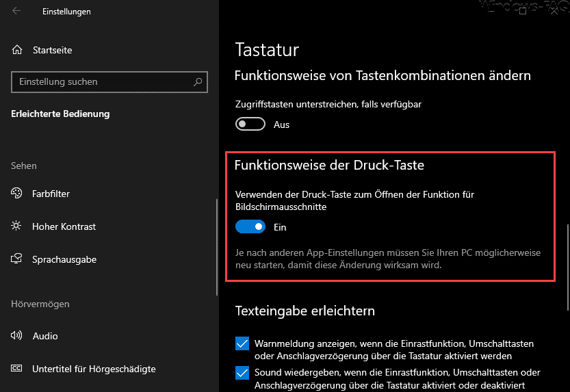The height and width of the screenshot is (392, 570).
Task: Open Farbfilter settings page
Action: [51, 194]
